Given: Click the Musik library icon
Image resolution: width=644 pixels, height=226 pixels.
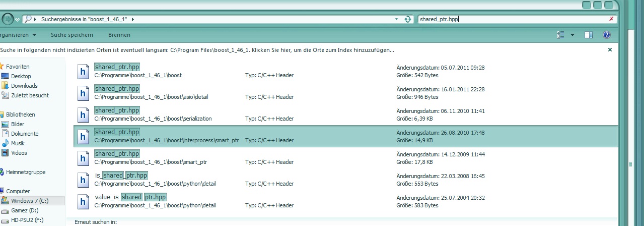Looking at the screenshot, I should 6,143.
